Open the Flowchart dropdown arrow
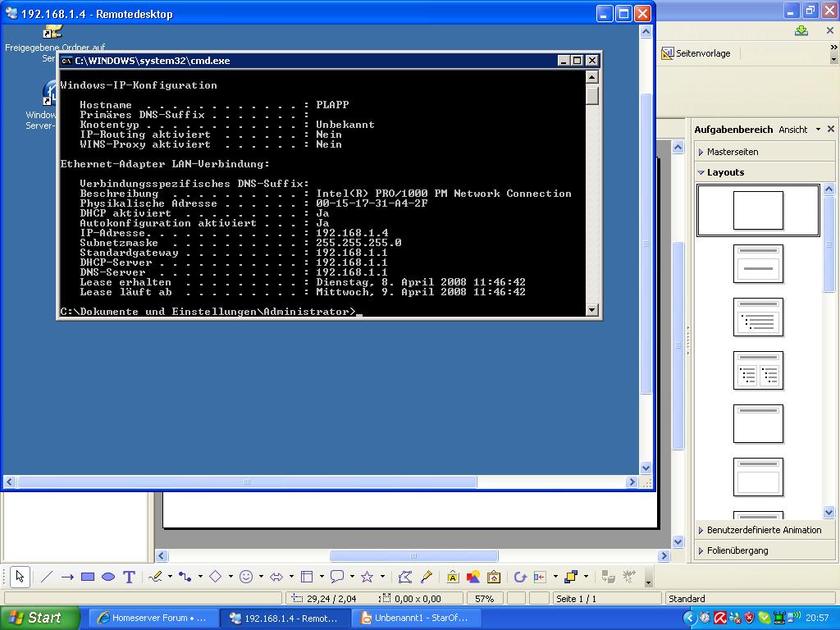The height and width of the screenshot is (630, 840). click(322, 577)
